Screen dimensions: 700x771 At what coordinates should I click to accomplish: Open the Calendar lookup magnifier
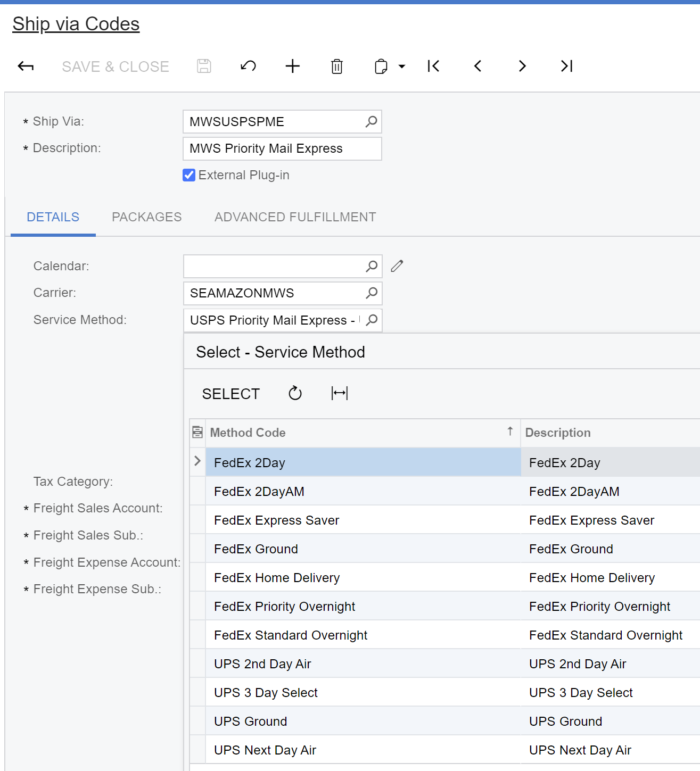(372, 266)
